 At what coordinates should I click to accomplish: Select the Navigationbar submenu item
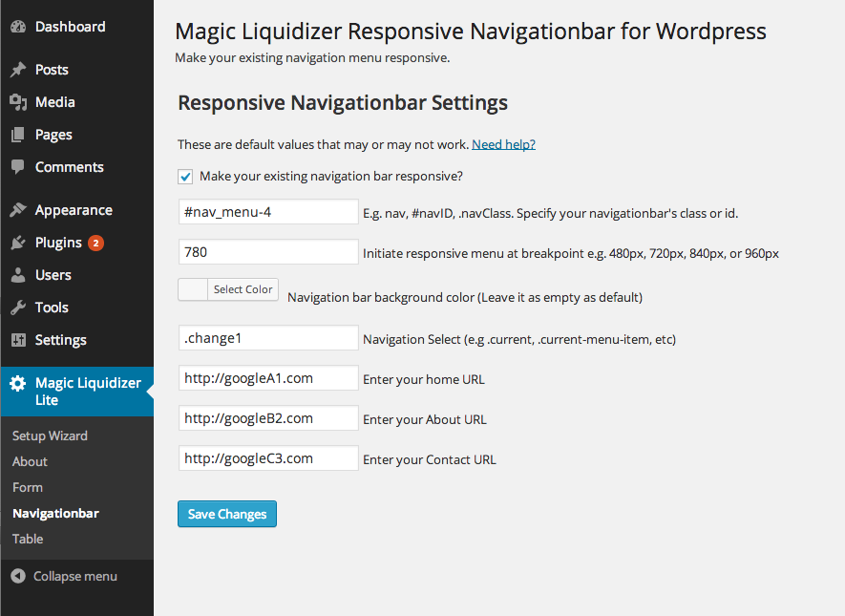(55, 513)
